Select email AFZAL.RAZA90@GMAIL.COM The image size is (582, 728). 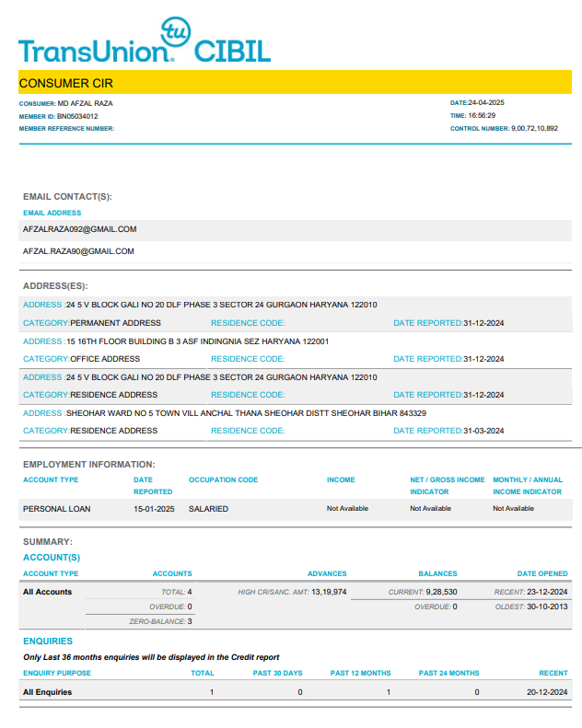click(78, 251)
